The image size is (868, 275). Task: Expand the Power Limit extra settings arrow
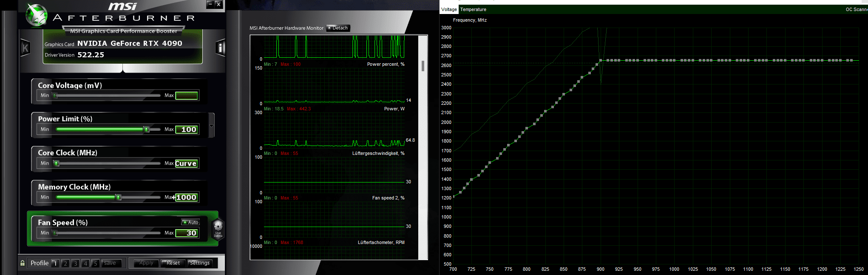tap(211, 126)
